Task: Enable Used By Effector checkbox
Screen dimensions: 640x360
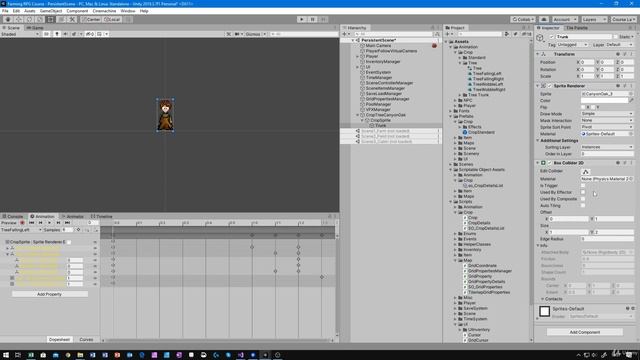Action: 583,192
